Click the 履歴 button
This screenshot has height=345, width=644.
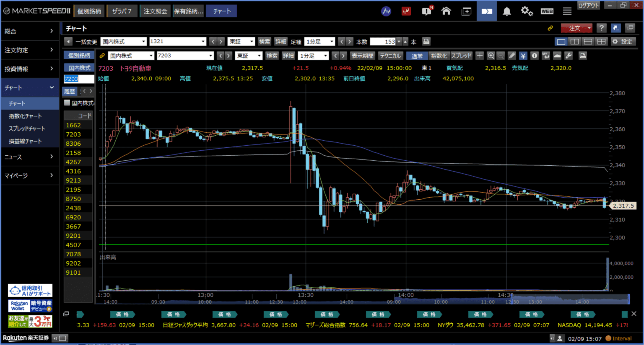tap(70, 91)
